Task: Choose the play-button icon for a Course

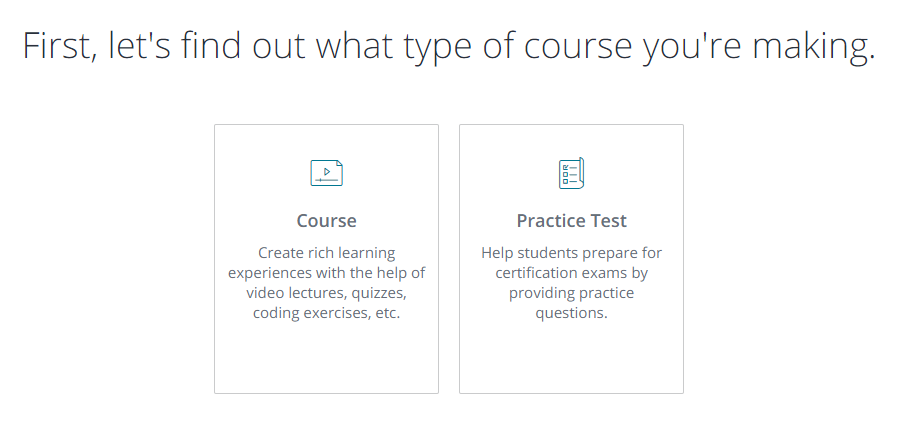Action: (326, 173)
